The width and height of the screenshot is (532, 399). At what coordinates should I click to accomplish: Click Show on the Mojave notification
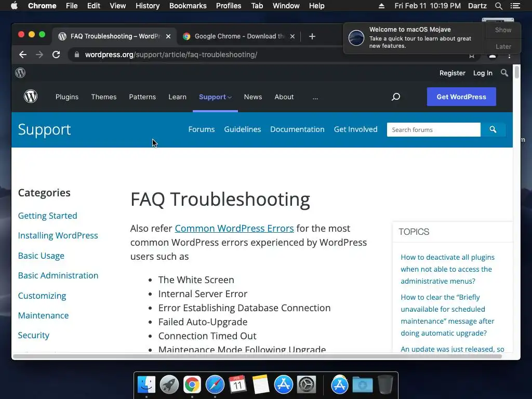(503, 30)
